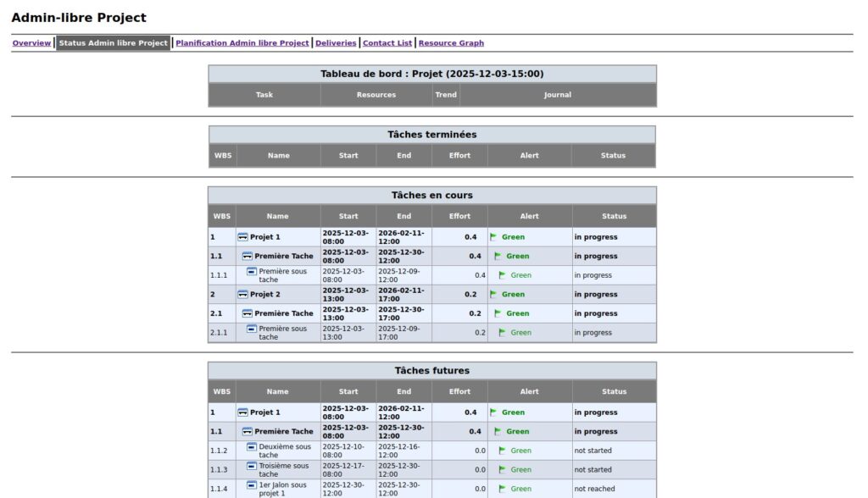Select the Status Admin libre Project tab
This screenshot has height=498, width=868.
click(114, 43)
